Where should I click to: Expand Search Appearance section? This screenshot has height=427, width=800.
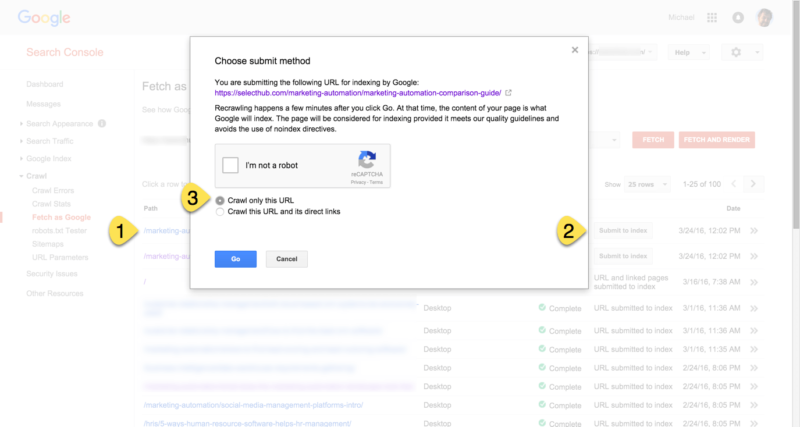click(x=60, y=123)
